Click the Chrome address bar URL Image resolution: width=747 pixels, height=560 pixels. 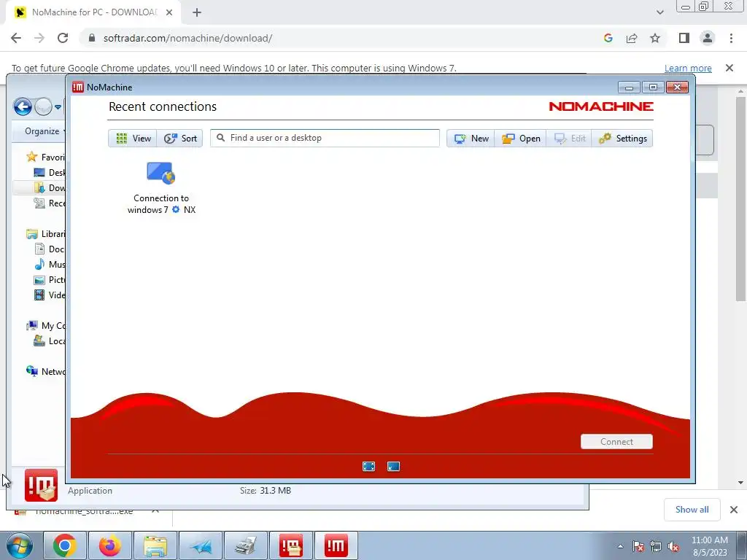187,38
